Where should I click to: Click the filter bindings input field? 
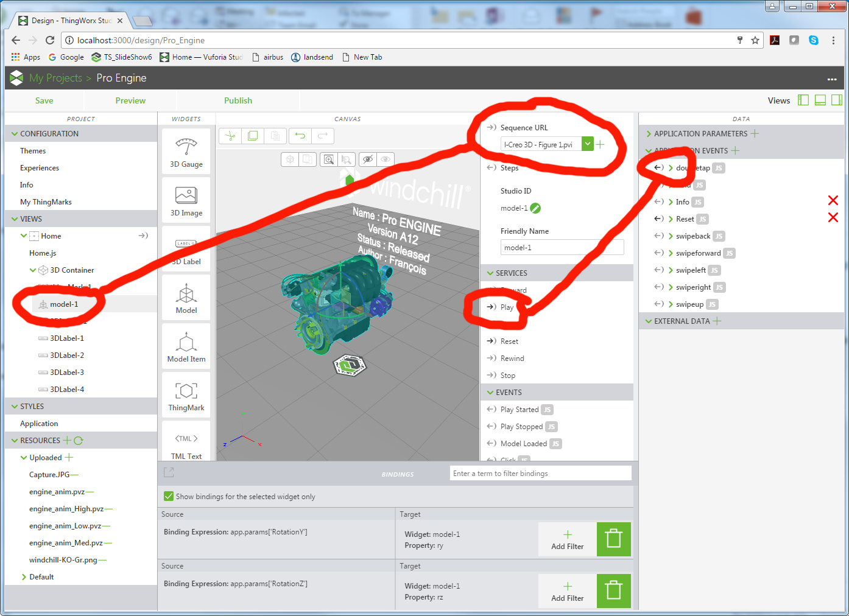(541, 474)
